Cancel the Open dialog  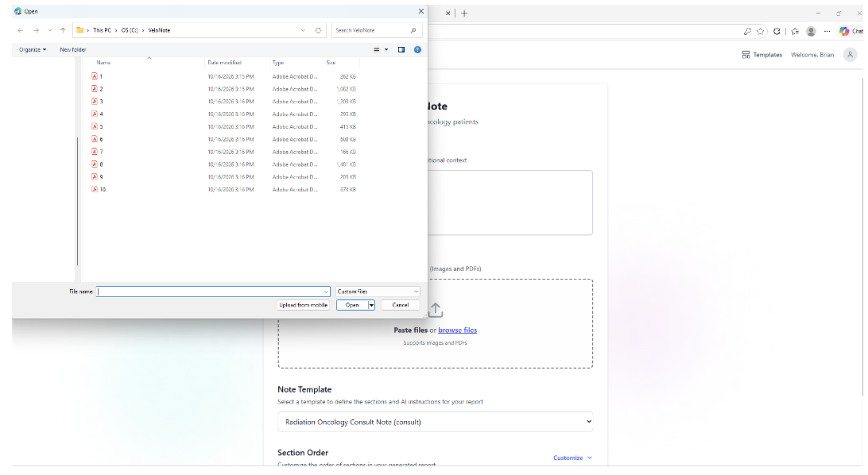401,305
